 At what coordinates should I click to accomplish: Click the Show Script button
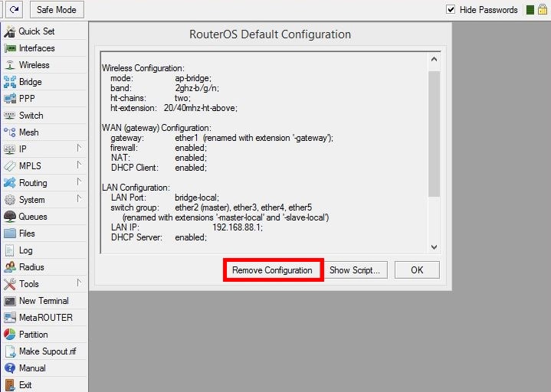click(355, 270)
